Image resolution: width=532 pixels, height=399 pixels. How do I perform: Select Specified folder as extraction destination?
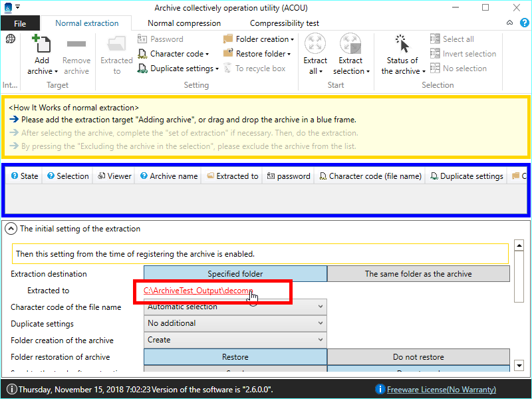pyautogui.click(x=235, y=274)
